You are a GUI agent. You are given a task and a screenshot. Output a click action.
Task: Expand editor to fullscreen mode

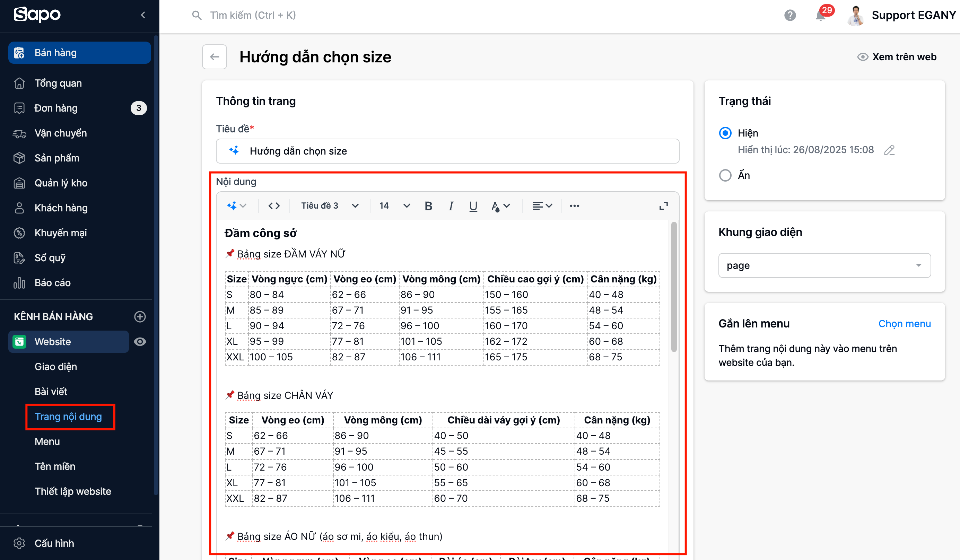point(663,206)
